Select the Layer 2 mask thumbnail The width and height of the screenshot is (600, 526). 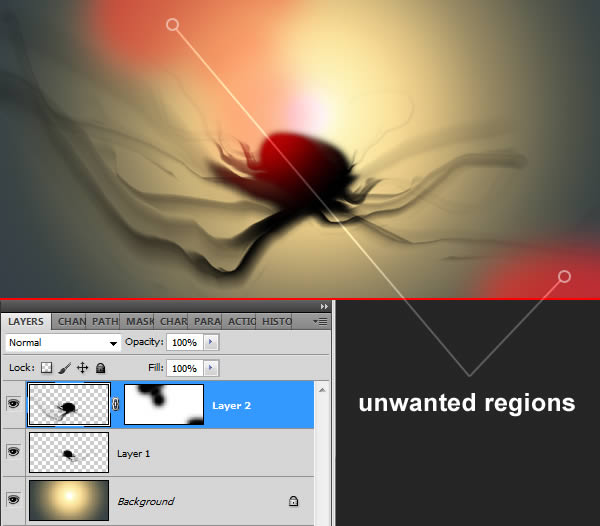tap(164, 404)
